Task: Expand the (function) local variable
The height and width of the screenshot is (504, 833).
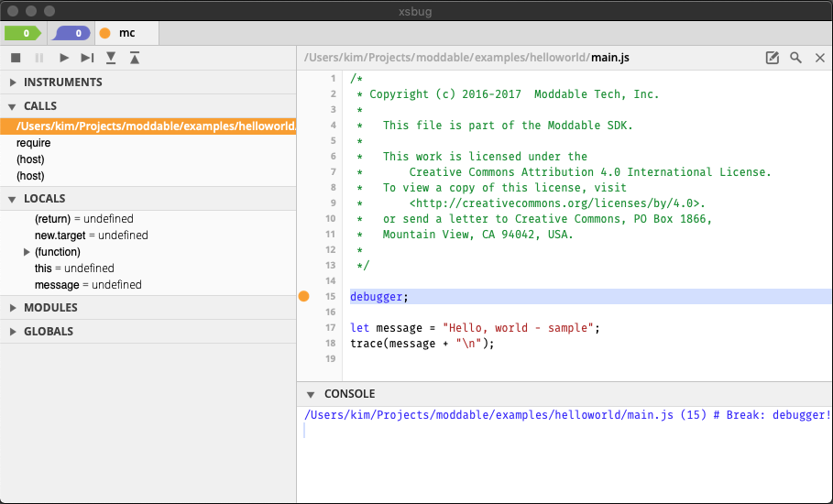Action: tap(27, 252)
